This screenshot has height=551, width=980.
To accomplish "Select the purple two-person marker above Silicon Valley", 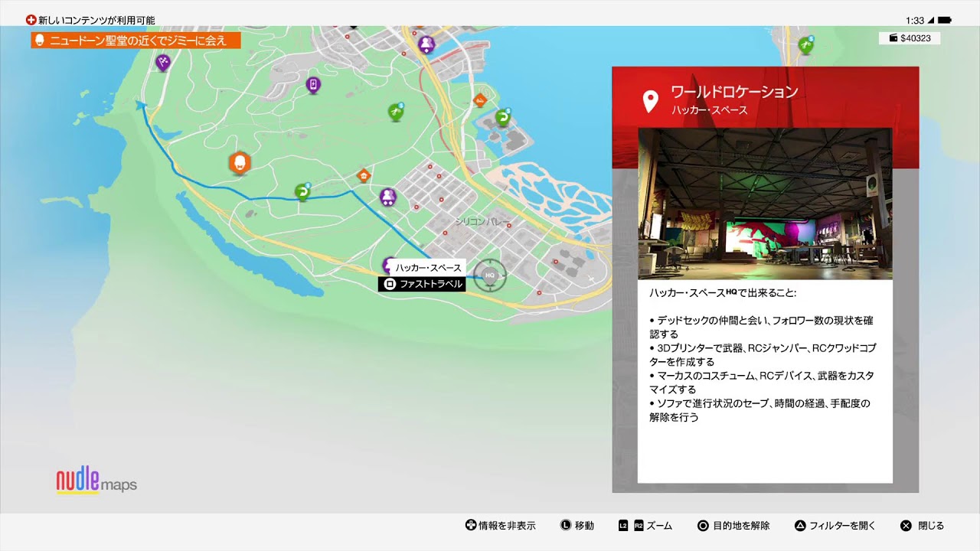I will pos(388,197).
